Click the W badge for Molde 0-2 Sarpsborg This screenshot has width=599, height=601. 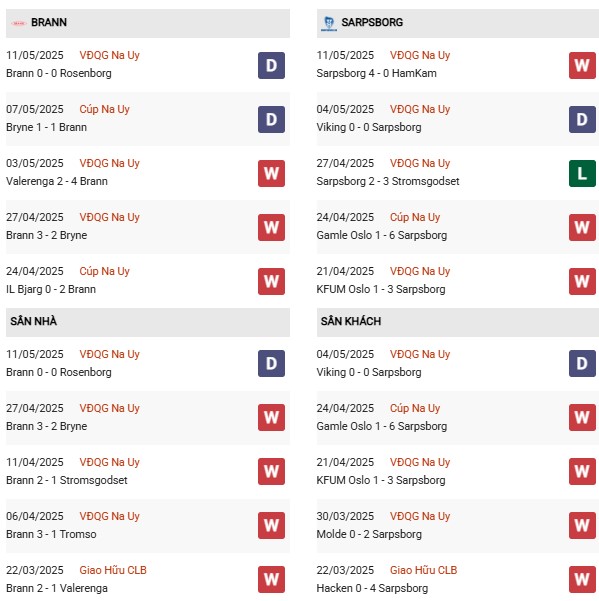(x=582, y=525)
